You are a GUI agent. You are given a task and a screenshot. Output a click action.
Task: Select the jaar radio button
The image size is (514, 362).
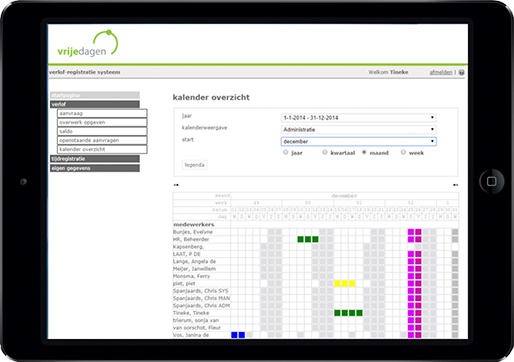point(285,152)
